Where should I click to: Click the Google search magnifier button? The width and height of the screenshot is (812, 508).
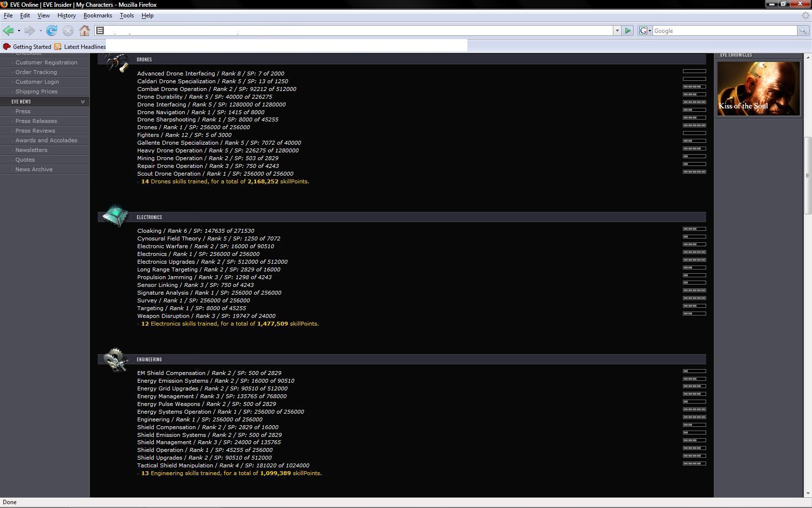[x=803, y=31]
